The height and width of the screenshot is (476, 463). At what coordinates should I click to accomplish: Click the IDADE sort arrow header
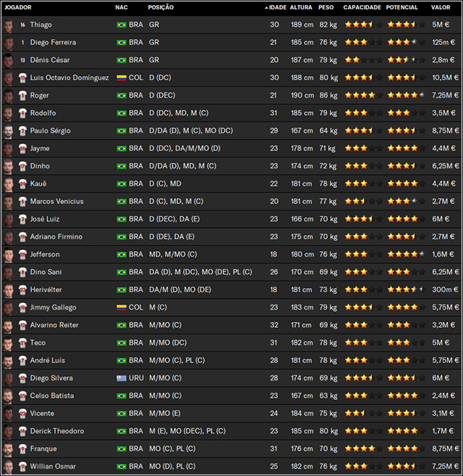click(x=276, y=7)
